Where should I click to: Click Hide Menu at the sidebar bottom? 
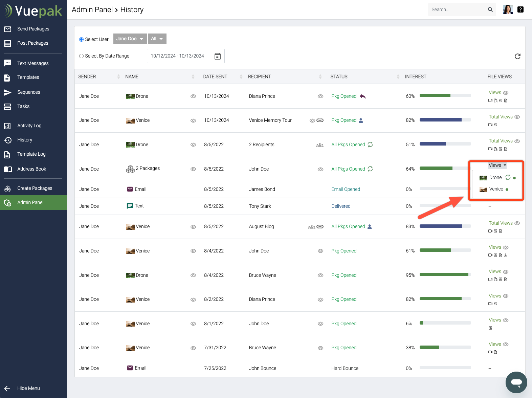(28, 389)
